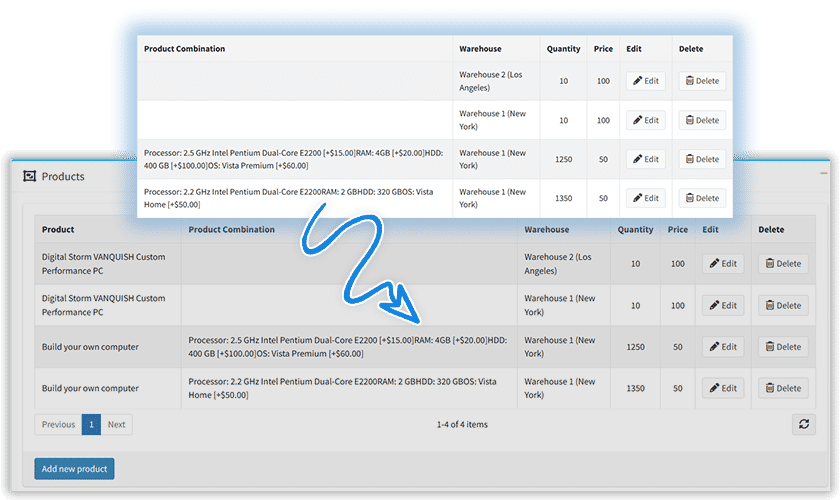Delete the quantity 1250 row in the zoomed table
Image resolution: width=840 pixels, height=500 pixels.
702,159
